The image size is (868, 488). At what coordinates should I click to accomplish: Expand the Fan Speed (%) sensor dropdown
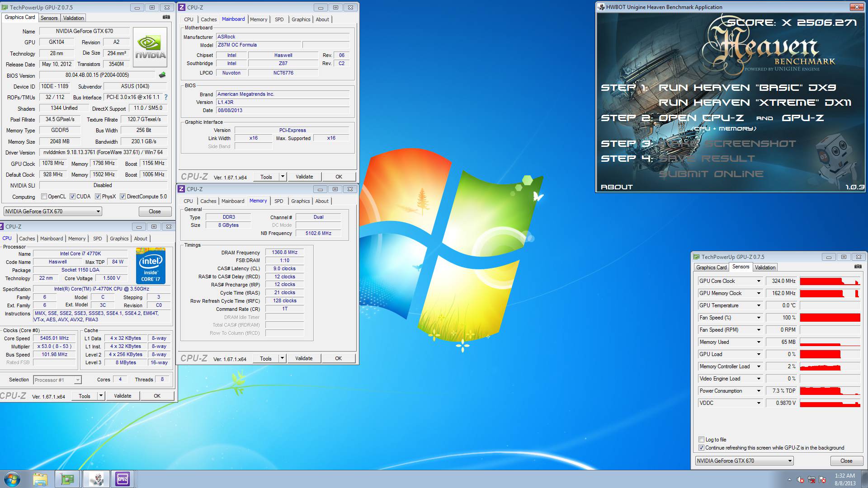pos(759,318)
